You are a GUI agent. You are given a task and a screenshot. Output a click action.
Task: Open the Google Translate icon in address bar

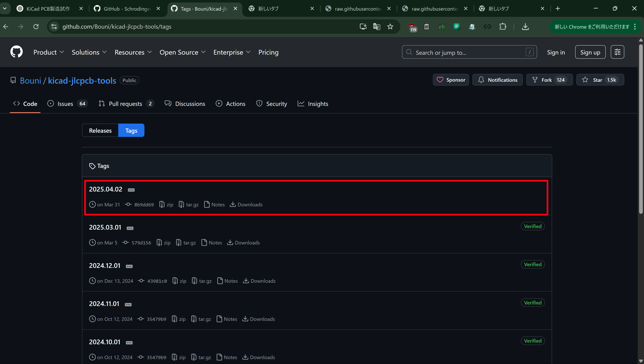pos(377,26)
